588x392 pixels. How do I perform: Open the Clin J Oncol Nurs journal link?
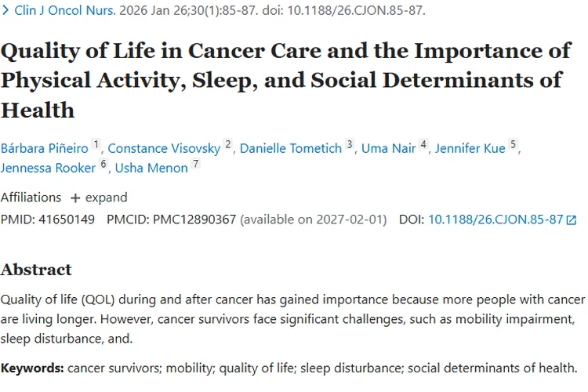[x=64, y=12]
